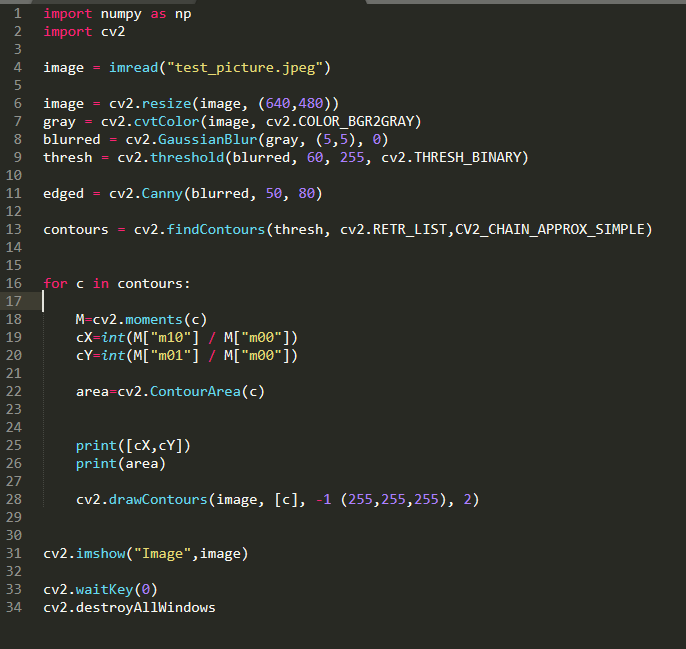
Task: Click gutter line number 3
Action: 18,49
